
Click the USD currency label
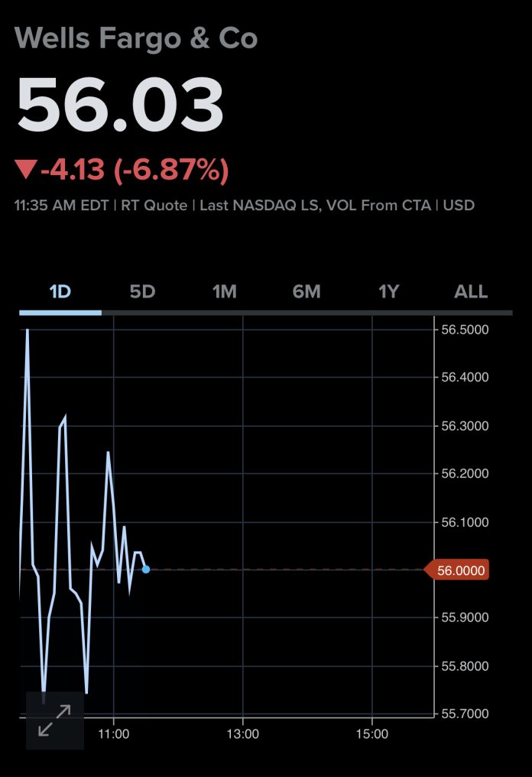[x=459, y=206]
